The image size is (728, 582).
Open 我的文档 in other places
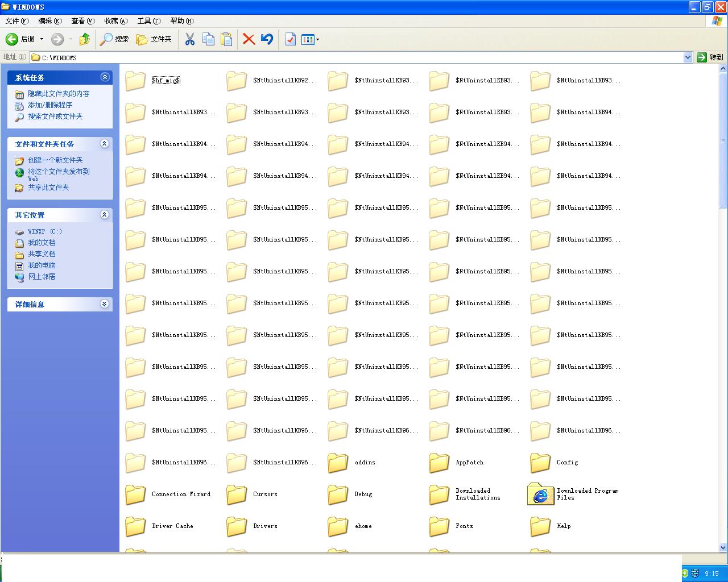(x=42, y=243)
